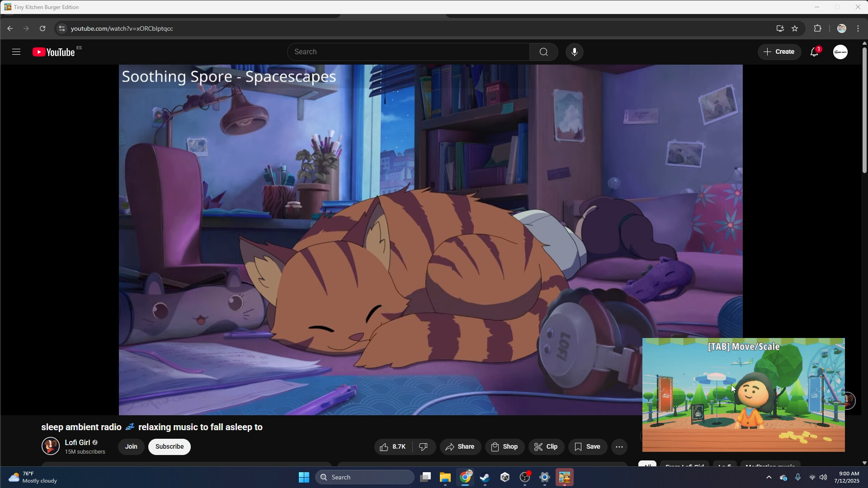Open the YouTube hamburger menu
This screenshot has height=488, width=868.
coord(15,52)
